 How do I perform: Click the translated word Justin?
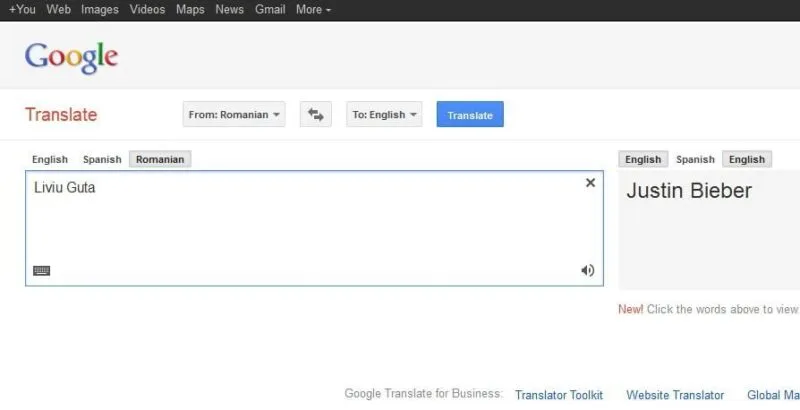point(654,191)
